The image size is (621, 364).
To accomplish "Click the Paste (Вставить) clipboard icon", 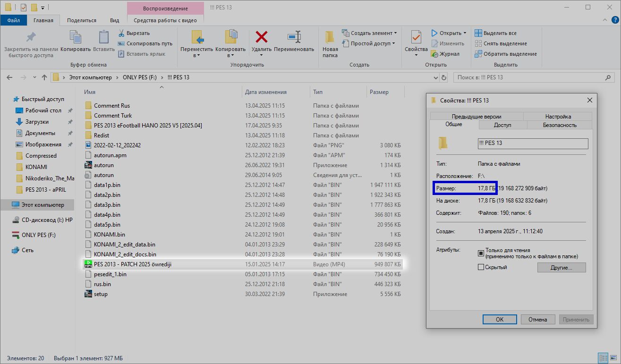I will 104,38.
